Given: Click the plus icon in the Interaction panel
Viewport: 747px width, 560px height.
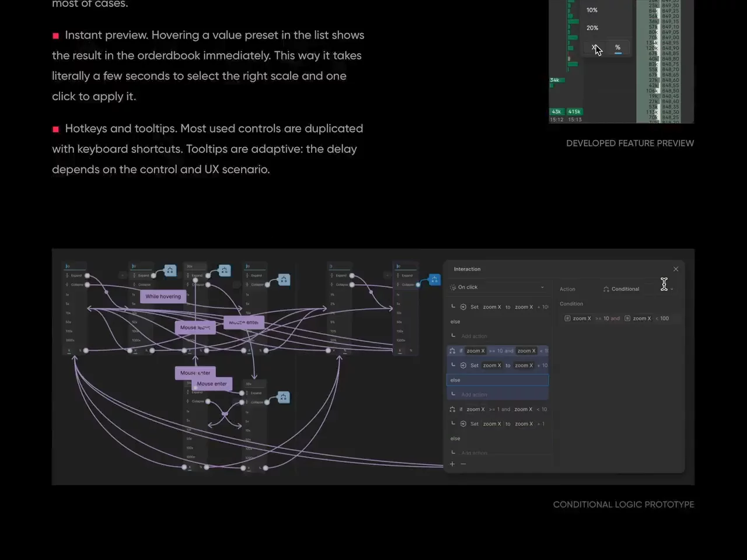Looking at the screenshot, I should (452, 464).
